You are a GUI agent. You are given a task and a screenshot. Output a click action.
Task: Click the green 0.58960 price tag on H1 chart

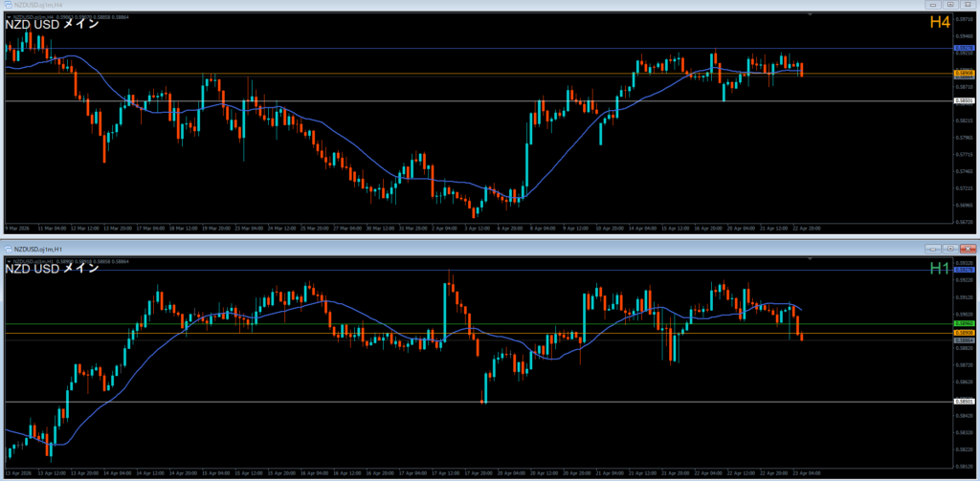[964, 324]
